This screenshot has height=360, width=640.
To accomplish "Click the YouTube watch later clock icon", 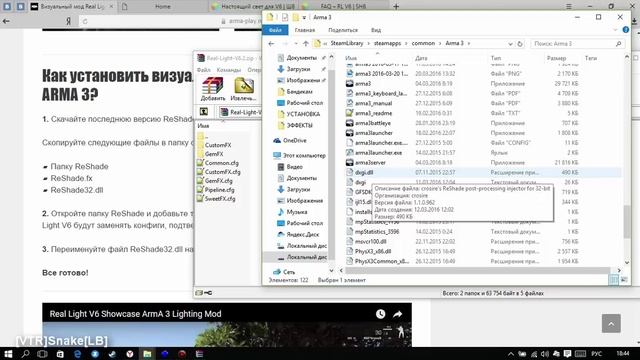I will 380,313.
